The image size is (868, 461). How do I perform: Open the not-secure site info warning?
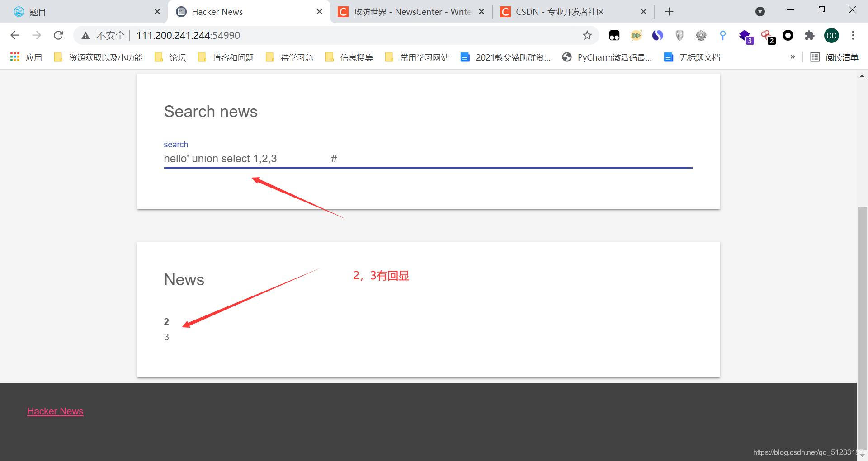(x=103, y=35)
